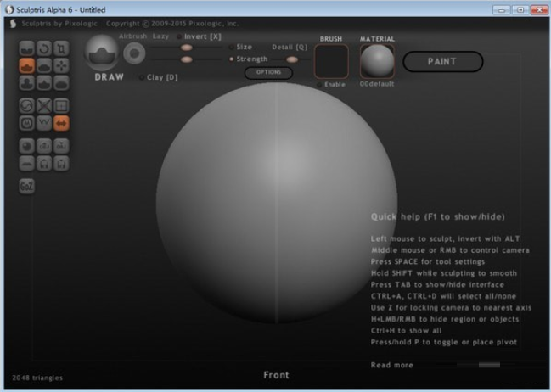Screen dimensions: 551x392
Task: Activate the Mask tool icon
Action: pyautogui.click(x=26, y=123)
